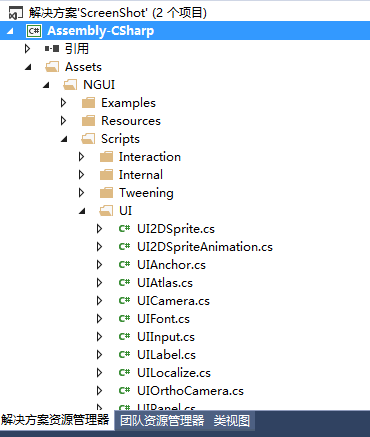The image size is (370, 437).
Task: Select the UILocalize.cs file name
Action: pos(174,373)
